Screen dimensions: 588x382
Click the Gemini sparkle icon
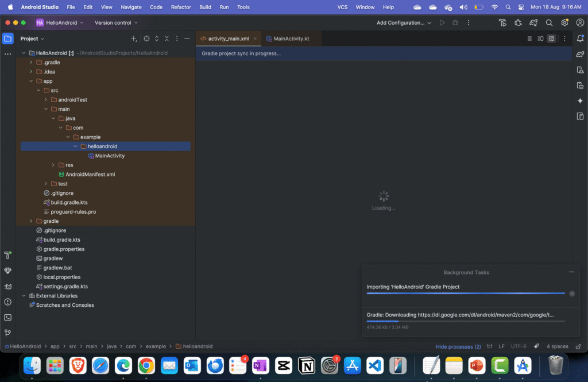[x=580, y=101]
